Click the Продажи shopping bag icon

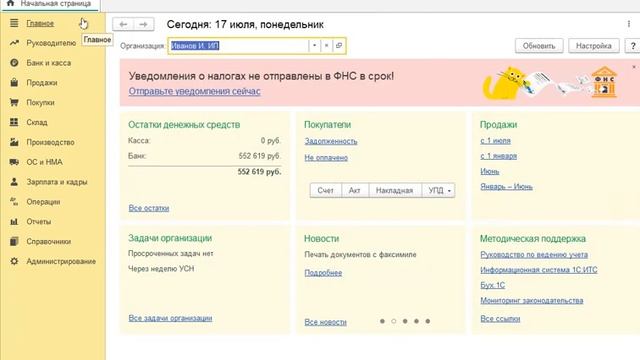14,82
